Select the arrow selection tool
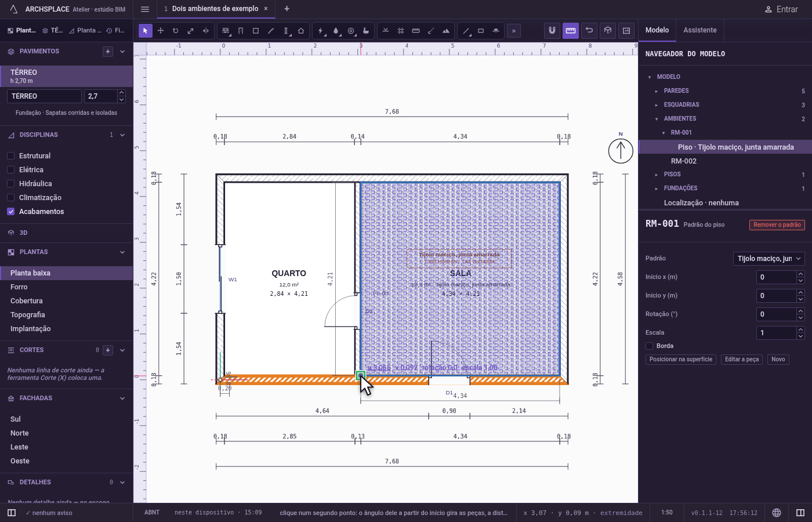This screenshot has width=812, height=522. [146, 31]
